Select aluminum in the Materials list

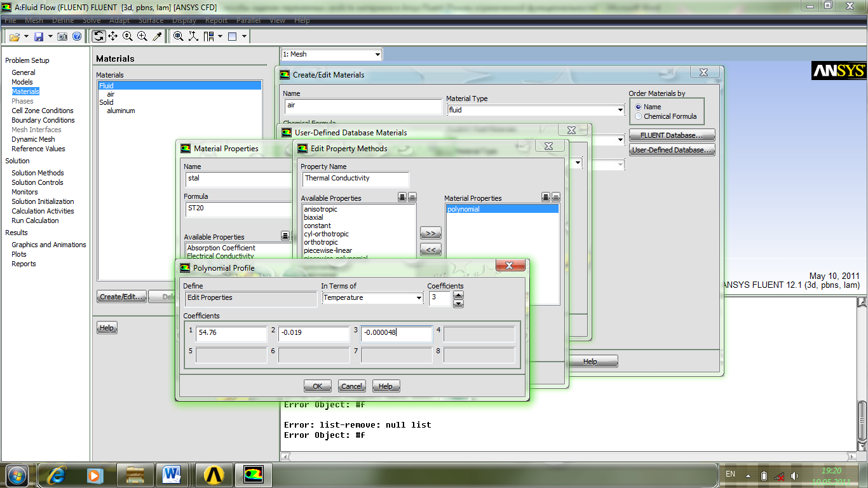[x=121, y=111]
